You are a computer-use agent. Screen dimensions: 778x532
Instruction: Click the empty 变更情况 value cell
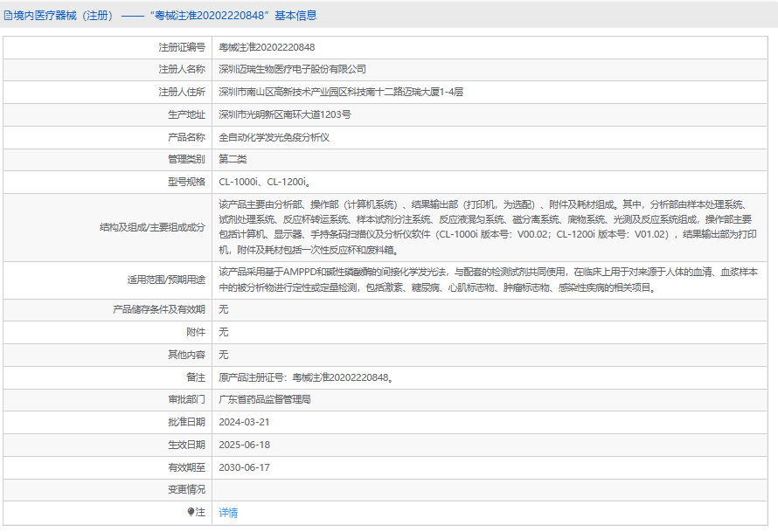click(x=490, y=490)
